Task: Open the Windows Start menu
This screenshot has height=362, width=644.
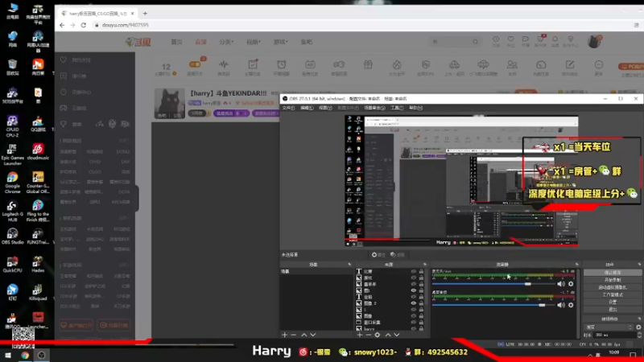Action: point(8,355)
